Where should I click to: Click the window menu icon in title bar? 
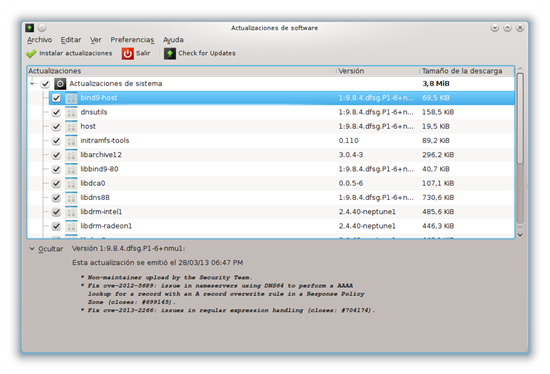tap(30, 27)
